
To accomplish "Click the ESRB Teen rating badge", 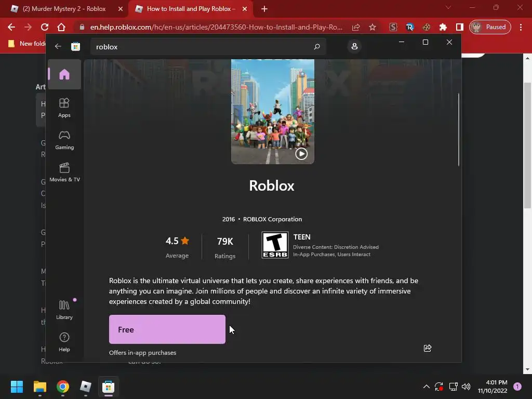I will (275, 245).
